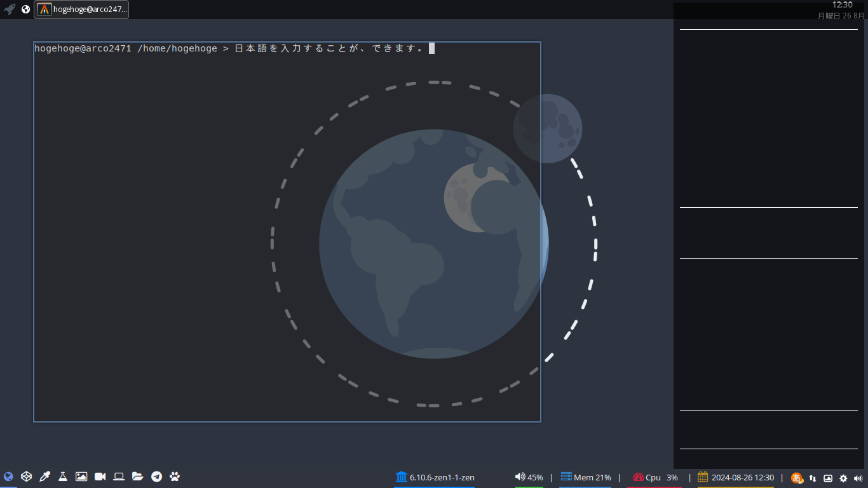Switch to the hogehoge@arco247... taskbar window

coord(81,10)
